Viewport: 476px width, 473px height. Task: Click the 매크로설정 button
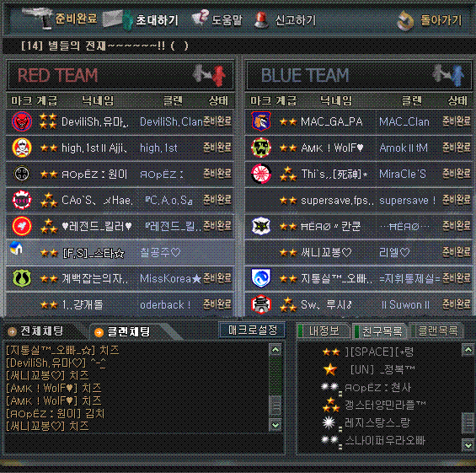(253, 330)
